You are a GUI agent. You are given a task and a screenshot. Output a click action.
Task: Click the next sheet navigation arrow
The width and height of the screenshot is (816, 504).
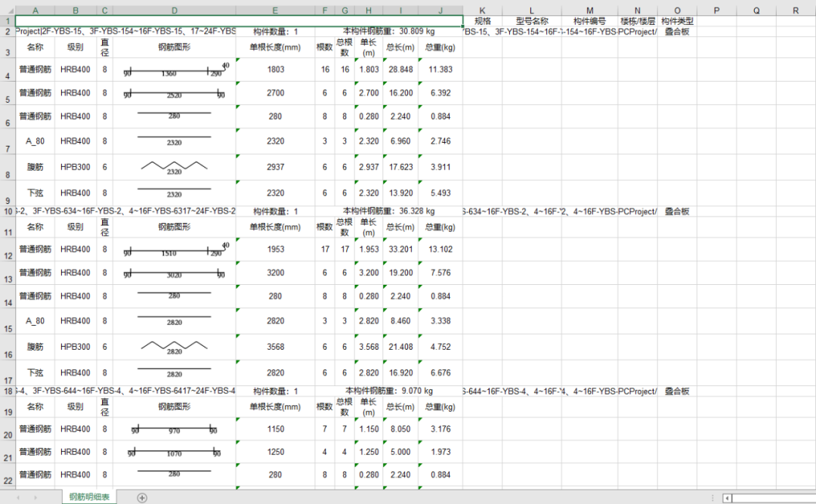[x=34, y=497]
